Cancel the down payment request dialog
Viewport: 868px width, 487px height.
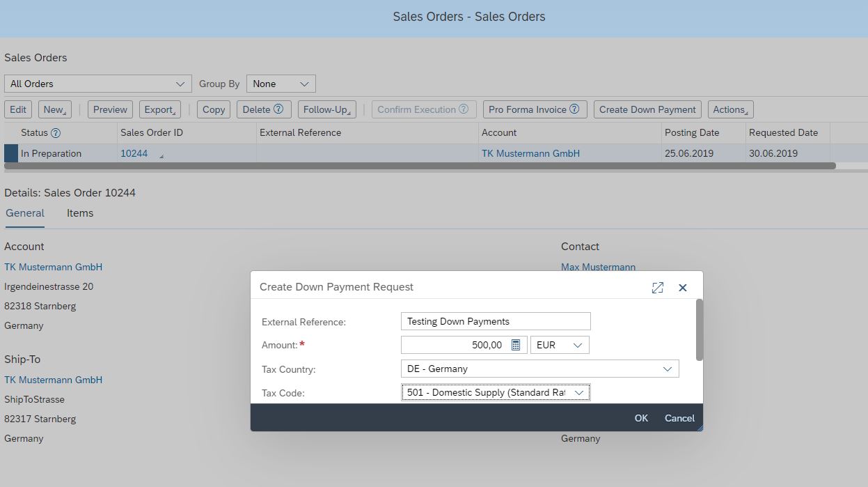tap(679, 418)
